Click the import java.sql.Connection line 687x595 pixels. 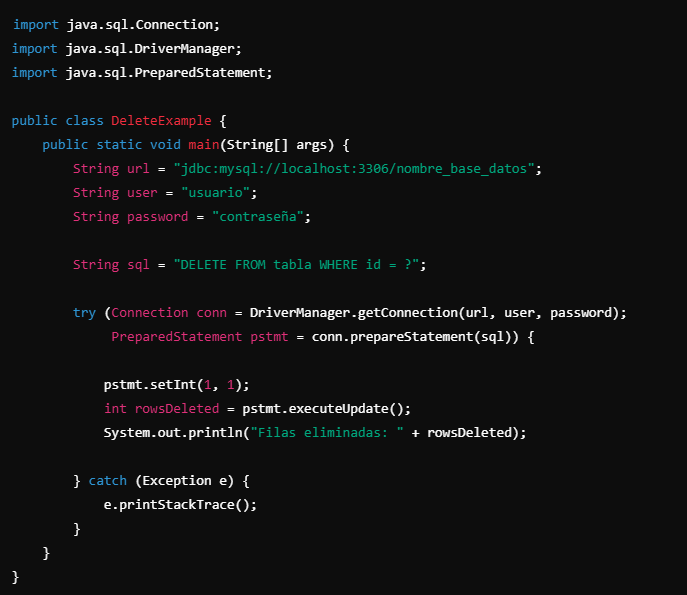116,25
